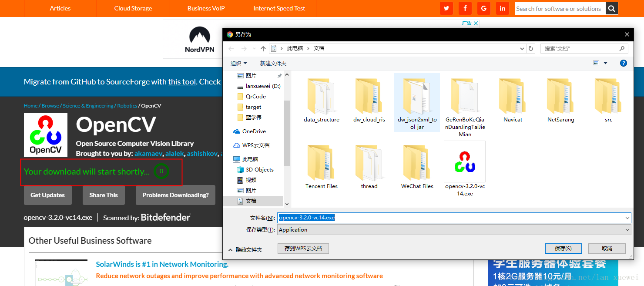Click 存到WPS云文档 button
This screenshot has height=286, width=644.
(x=303, y=249)
